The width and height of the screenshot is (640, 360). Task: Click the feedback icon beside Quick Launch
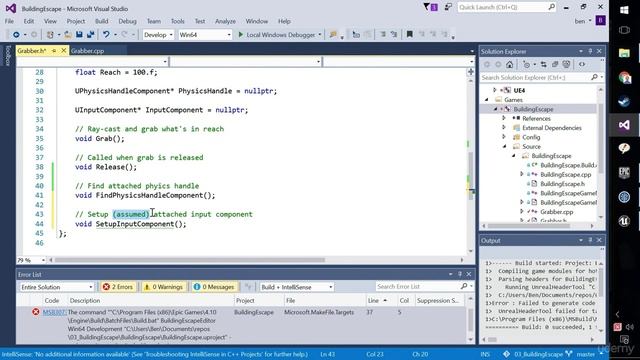tap(448, 7)
